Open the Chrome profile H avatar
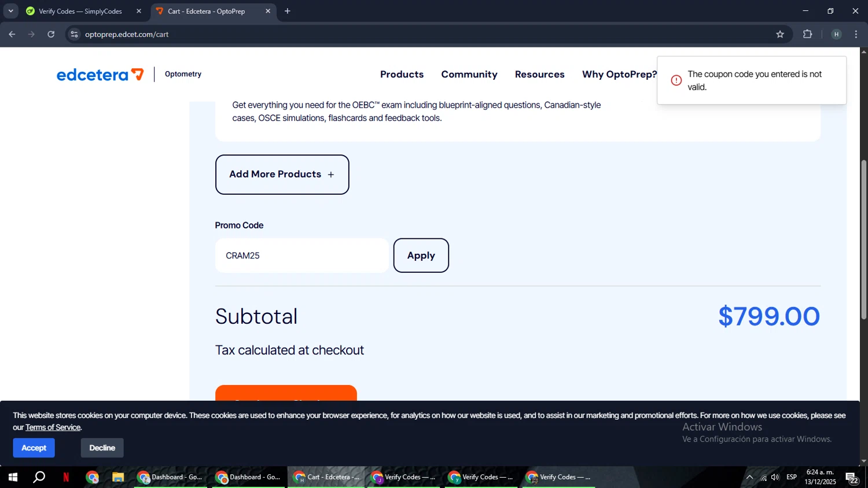 tap(836, 34)
